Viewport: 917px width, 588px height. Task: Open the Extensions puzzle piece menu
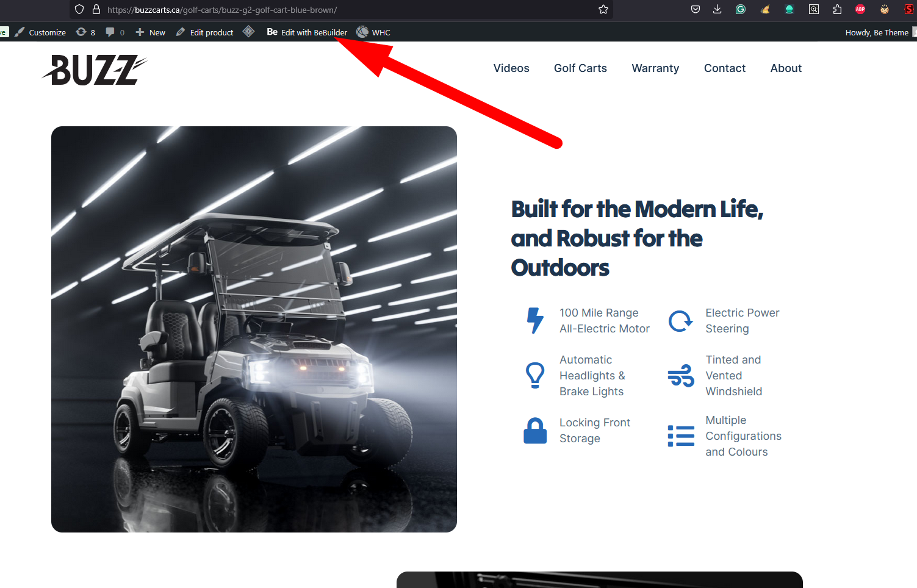[837, 9]
